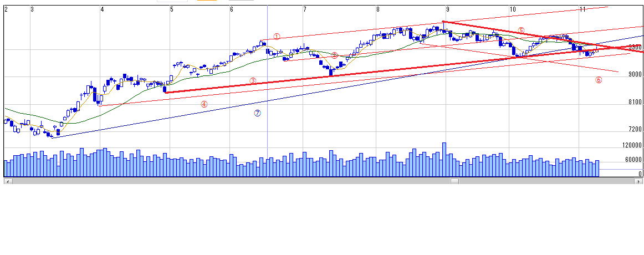Select the circled ⑥ label at the lower right
The width and height of the screenshot is (644, 255).
click(x=599, y=80)
